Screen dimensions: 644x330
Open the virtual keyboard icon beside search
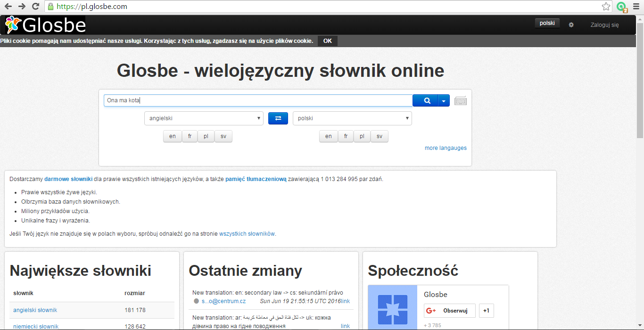460,100
